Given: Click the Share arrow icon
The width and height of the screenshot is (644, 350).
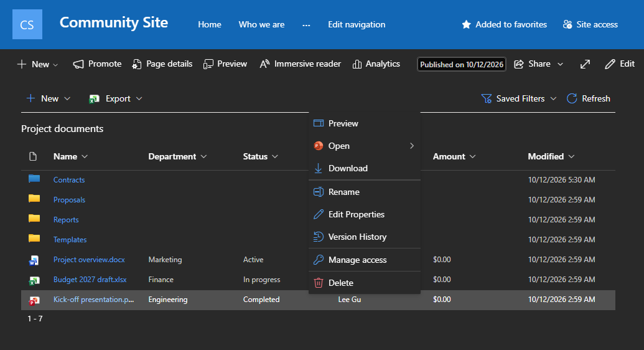Looking at the screenshot, I should click(519, 64).
